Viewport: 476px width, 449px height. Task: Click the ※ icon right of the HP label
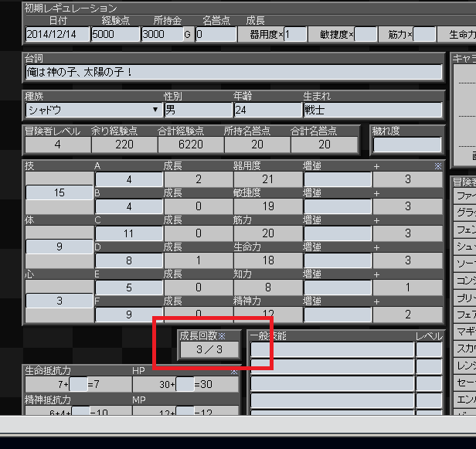coord(233,372)
